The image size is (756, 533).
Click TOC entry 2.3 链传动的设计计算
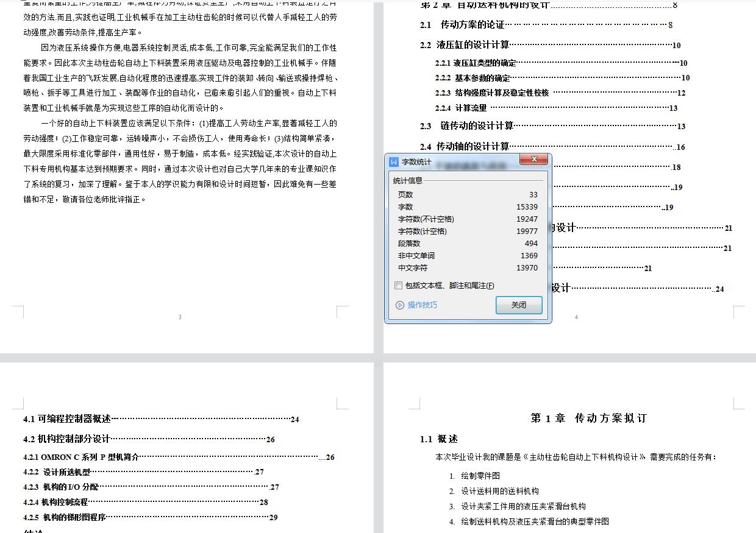(553, 126)
